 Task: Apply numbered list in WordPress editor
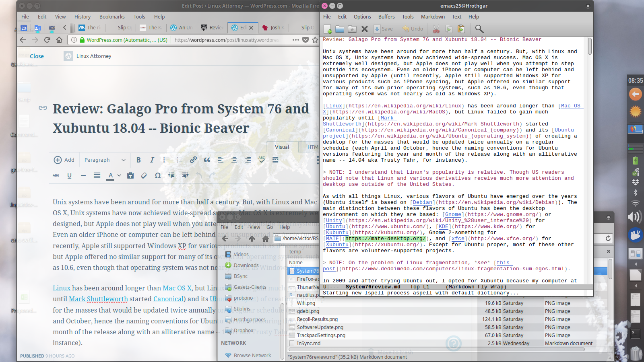180,160
